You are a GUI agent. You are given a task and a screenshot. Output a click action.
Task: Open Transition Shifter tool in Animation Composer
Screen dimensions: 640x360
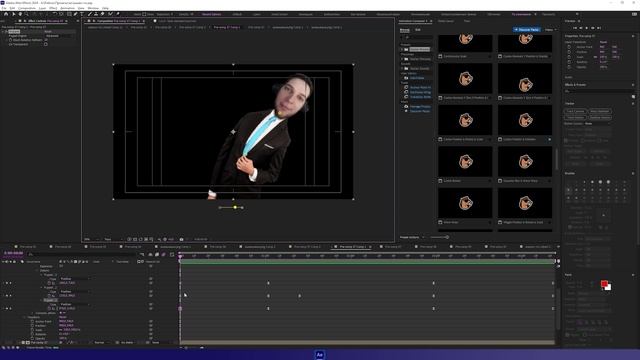[420, 97]
